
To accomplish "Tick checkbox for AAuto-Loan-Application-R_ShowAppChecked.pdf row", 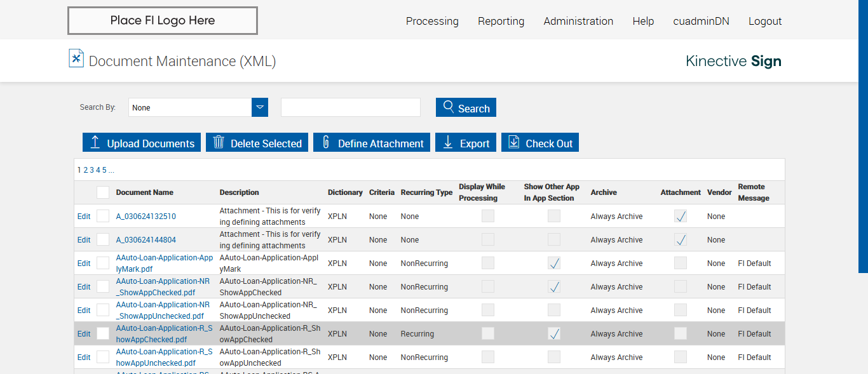I will click(x=103, y=333).
